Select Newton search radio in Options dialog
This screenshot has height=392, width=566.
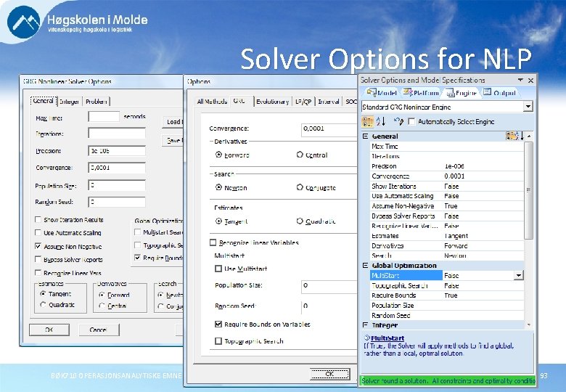tap(218, 187)
